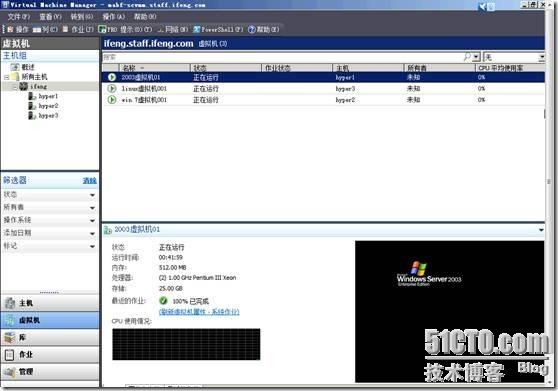The image size is (558, 391).
Task: Click the 帮助 question-mark toolbar icon
Action: pyautogui.click(x=252, y=30)
